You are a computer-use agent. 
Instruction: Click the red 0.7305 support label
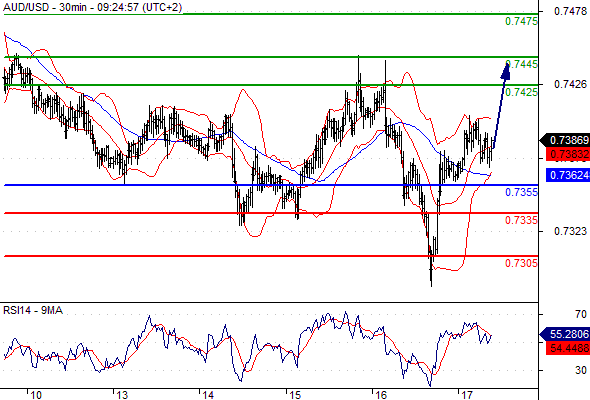point(521,263)
